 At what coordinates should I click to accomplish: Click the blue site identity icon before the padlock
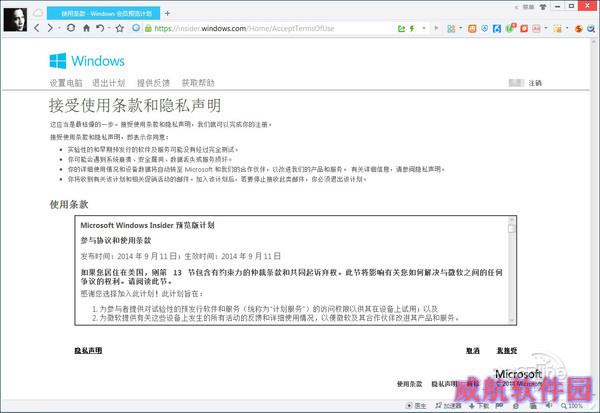136,28
